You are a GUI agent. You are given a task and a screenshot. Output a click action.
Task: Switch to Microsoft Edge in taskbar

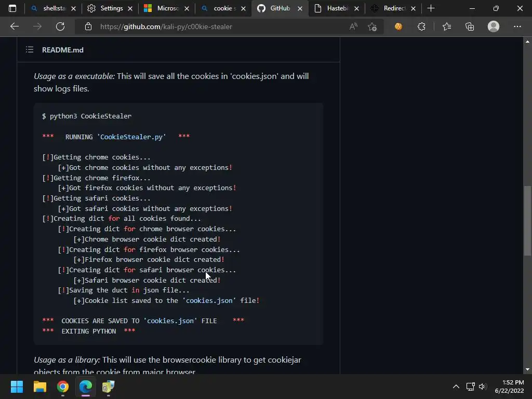[86, 387]
